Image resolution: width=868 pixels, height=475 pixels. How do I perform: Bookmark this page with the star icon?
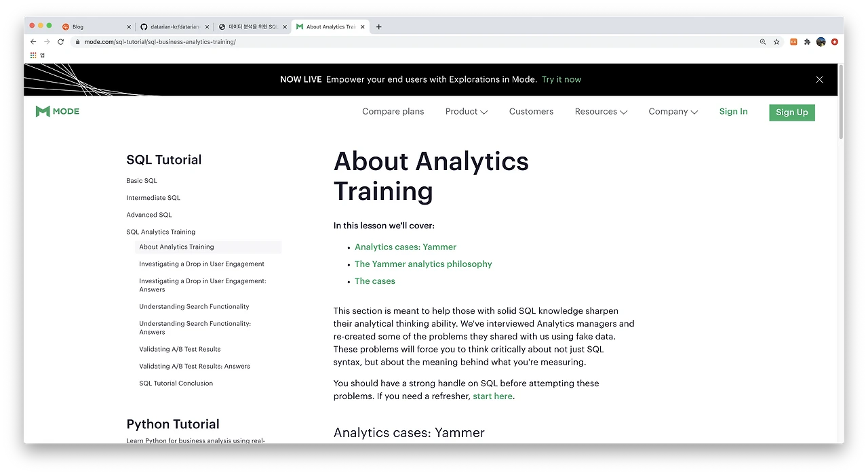tap(776, 42)
